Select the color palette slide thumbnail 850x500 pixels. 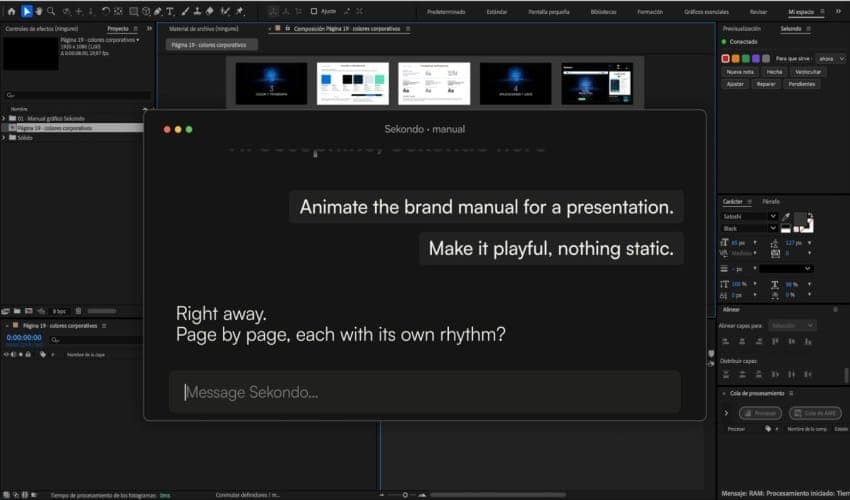352,84
